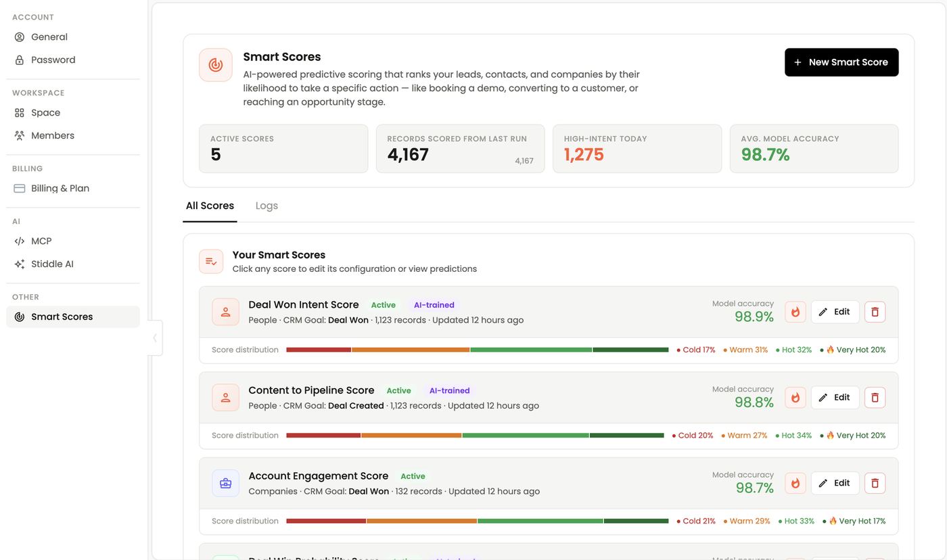
Task: Click the AI-trained badge on Deal Won Intent Score
Action: [434, 305]
